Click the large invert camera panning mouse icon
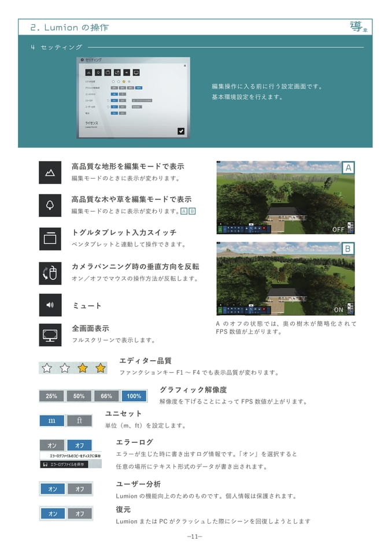The image size is (392, 555). click(x=50, y=273)
